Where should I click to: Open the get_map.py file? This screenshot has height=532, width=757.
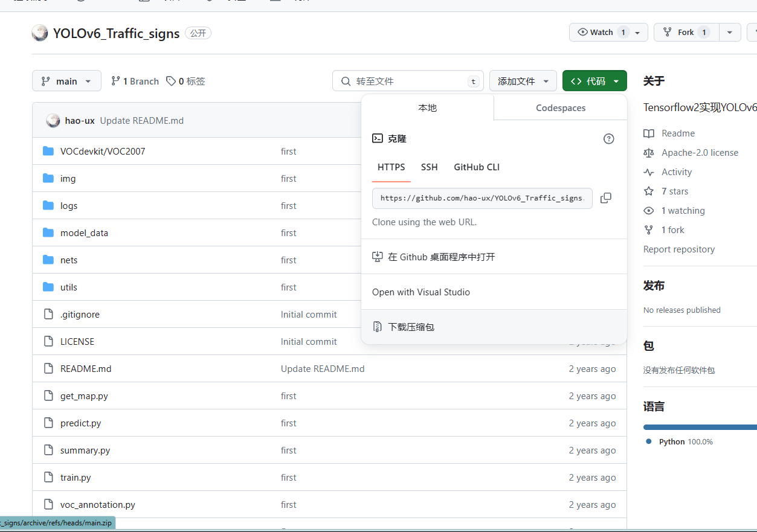[x=84, y=396]
